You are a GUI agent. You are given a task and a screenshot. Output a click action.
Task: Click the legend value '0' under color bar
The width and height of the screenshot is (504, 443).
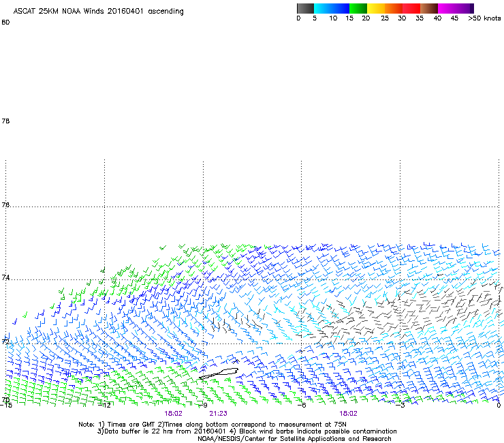(298, 18)
